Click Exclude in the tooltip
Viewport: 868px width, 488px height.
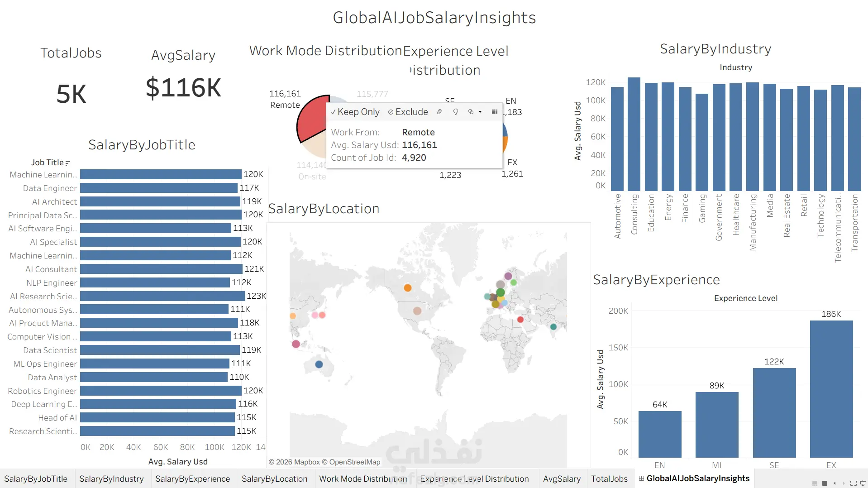pos(408,112)
